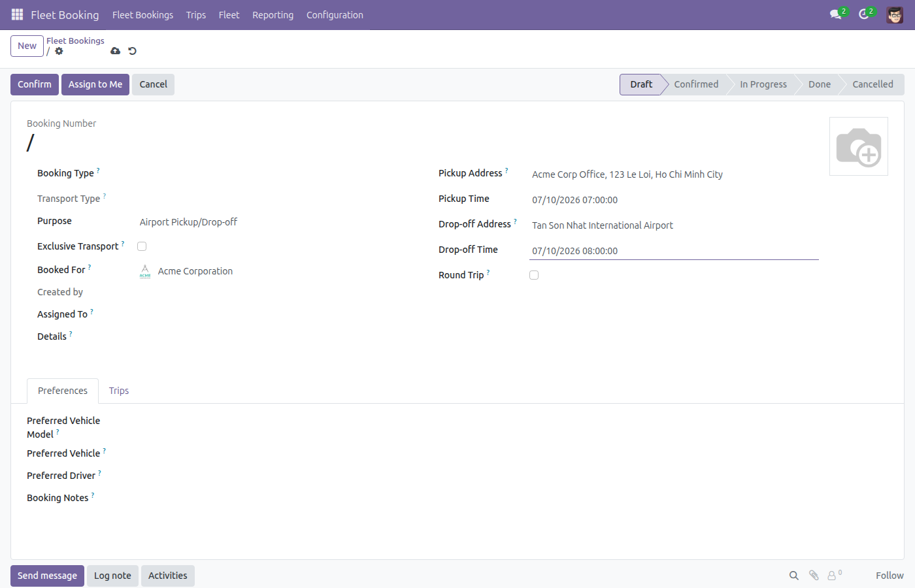Click the Drop-off Time input field
The image size is (915, 588).
(x=674, y=251)
